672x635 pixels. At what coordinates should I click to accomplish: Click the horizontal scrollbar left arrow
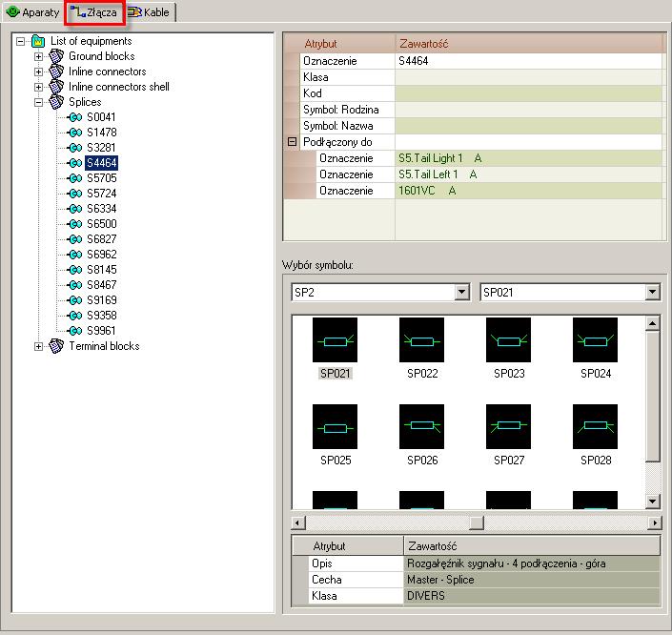point(298,522)
